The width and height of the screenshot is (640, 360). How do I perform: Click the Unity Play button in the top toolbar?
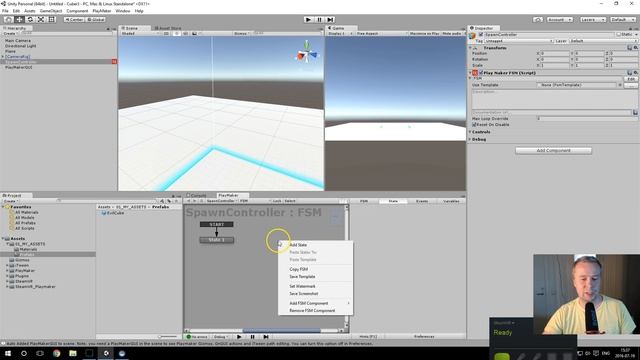[309, 20]
